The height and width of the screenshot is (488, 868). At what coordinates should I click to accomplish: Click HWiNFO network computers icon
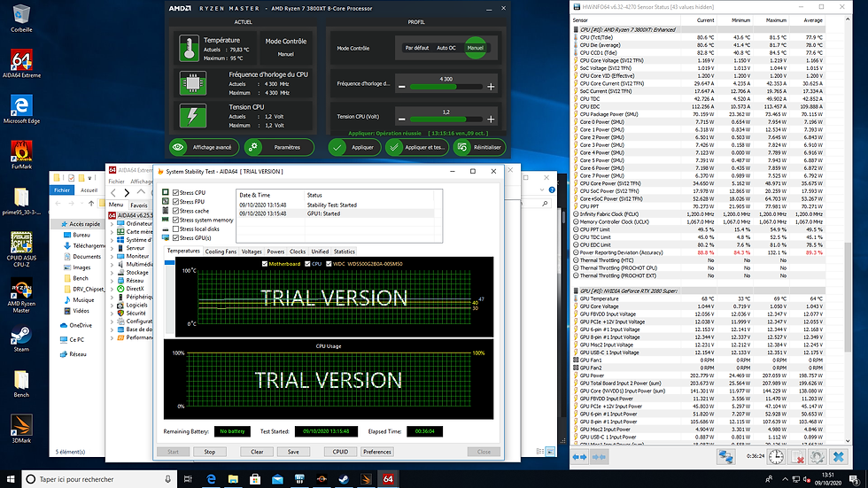(x=725, y=456)
